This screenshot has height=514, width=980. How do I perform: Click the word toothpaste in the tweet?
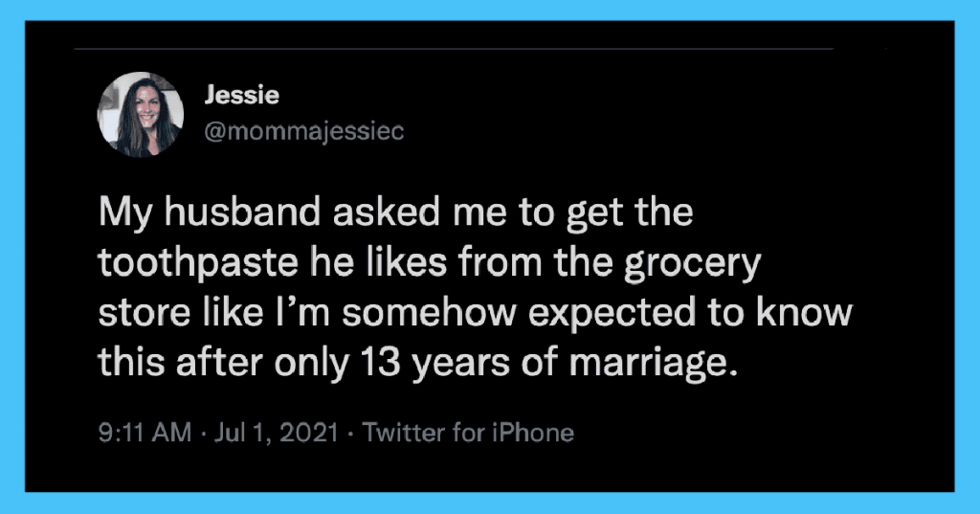[199, 264]
